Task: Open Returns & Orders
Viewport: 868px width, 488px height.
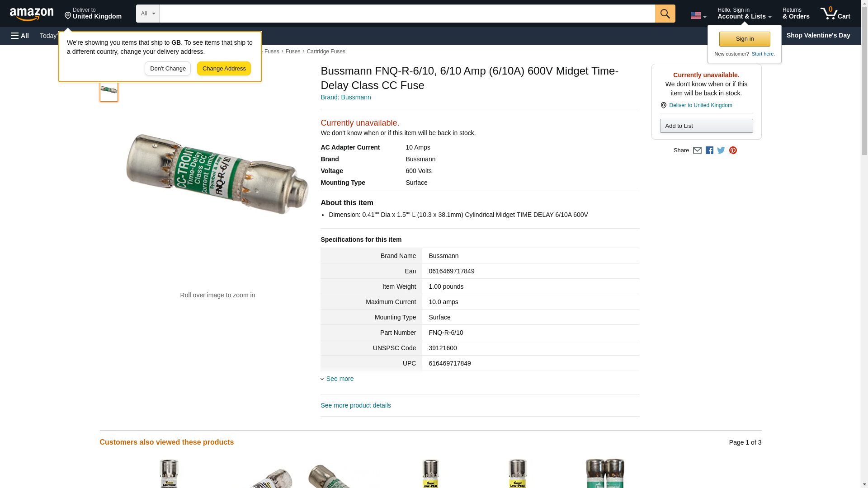Action: coord(796,14)
